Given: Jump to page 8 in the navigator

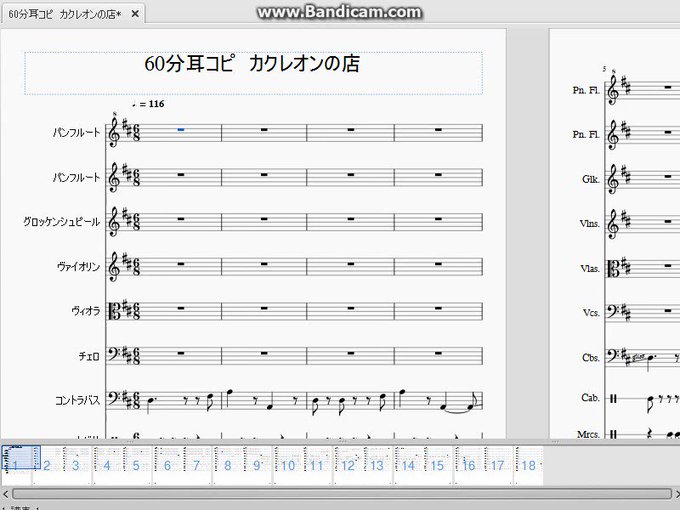Looking at the screenshot, I should coord(228,466).
